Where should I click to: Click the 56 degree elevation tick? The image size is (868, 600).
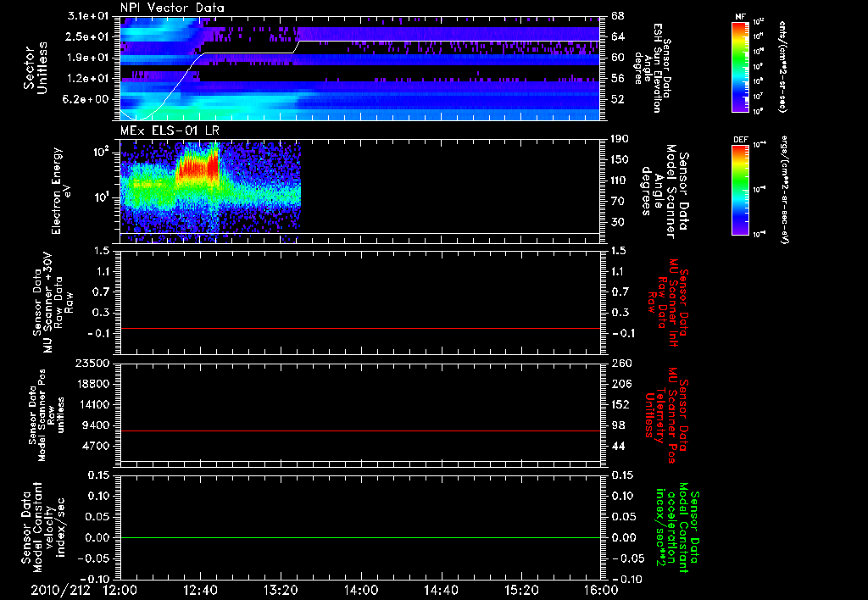point(618,79)
